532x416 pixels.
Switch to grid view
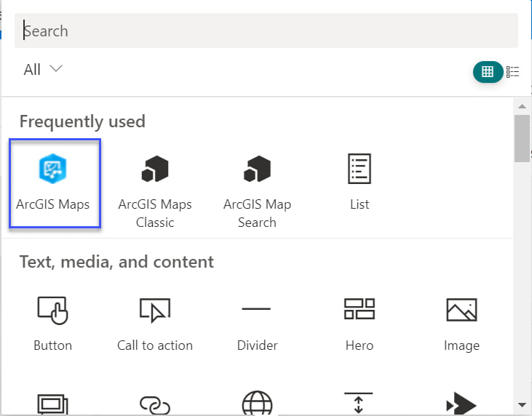coord(488,71)
